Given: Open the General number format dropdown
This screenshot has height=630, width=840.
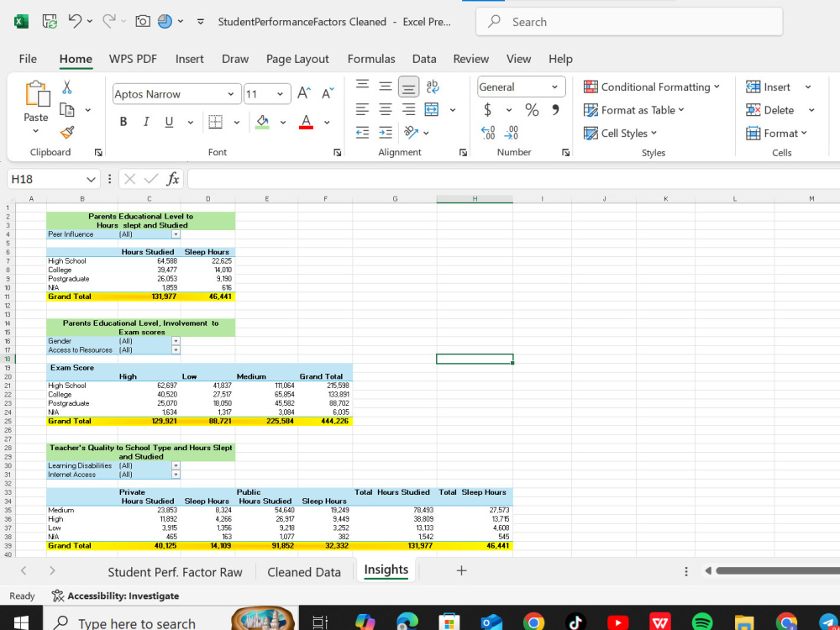Looking at the screenshot, I should click(x=554, y=87).
